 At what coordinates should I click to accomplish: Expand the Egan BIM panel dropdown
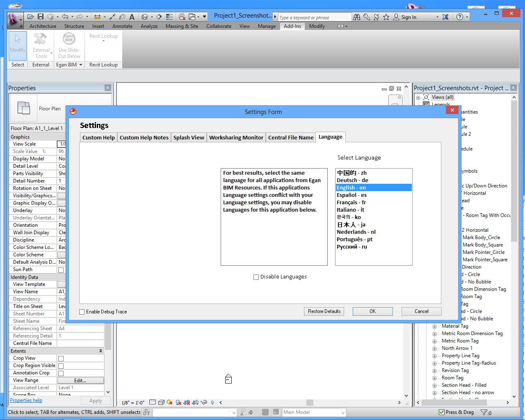pyautogui.click(x=81, y=65)
